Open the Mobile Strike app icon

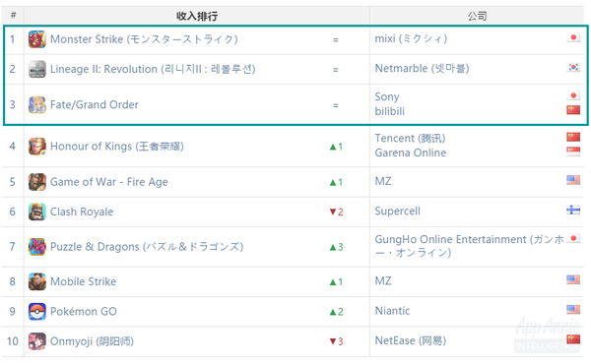37,281
